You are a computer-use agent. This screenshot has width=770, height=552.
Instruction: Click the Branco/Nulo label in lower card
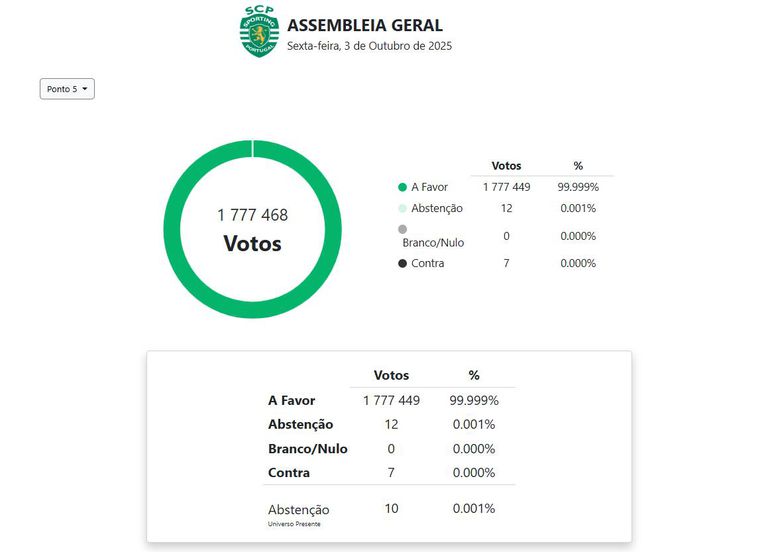307,449
